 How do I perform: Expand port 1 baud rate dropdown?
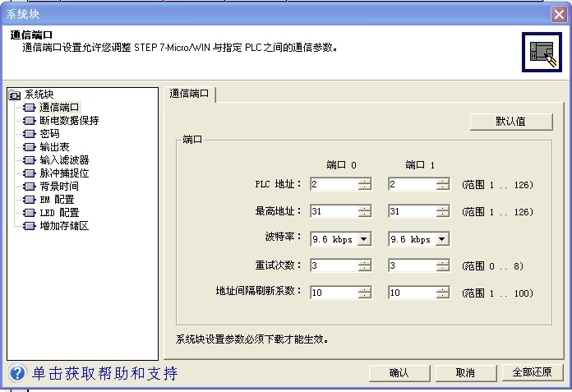442,239
